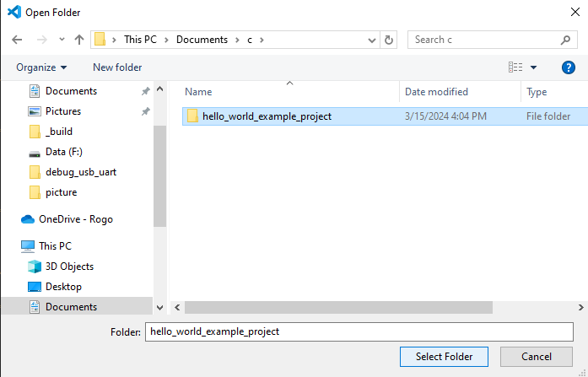Click This PC breadcrumb in address bar
The image size is (588, 377).
click(x=144, y=40)
